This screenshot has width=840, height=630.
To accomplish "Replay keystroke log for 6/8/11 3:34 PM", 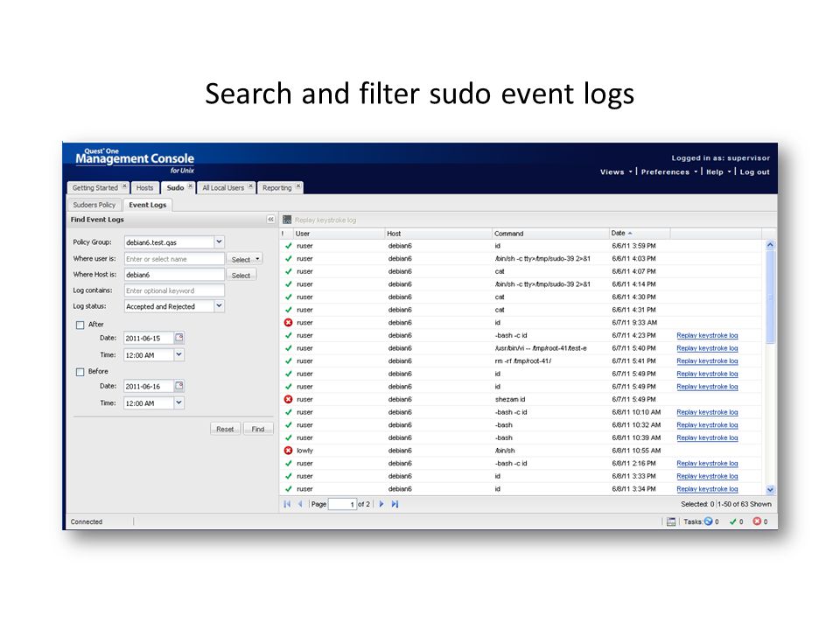I will [x=707, y=489].
